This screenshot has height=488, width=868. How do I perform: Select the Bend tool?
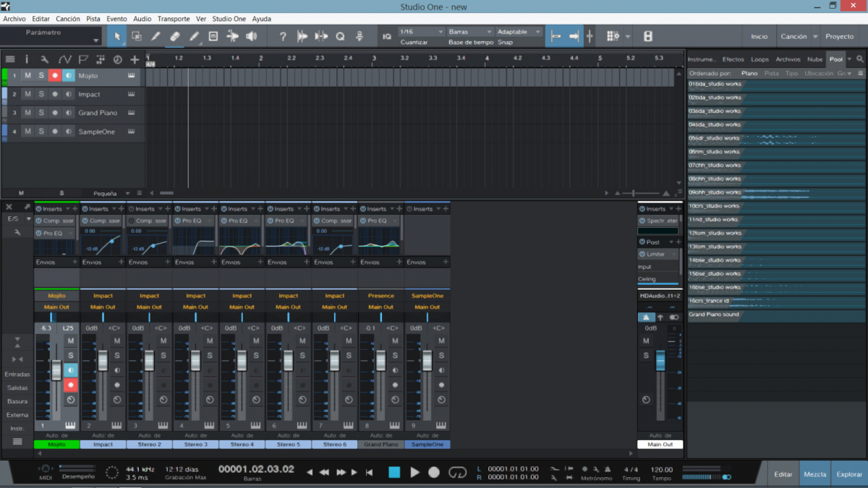232,36
